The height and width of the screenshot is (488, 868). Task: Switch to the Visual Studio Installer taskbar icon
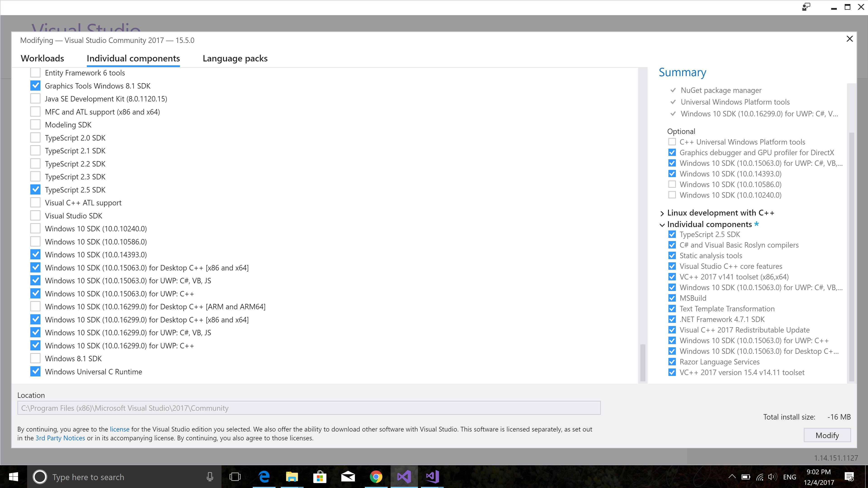(x=404, y=477)
